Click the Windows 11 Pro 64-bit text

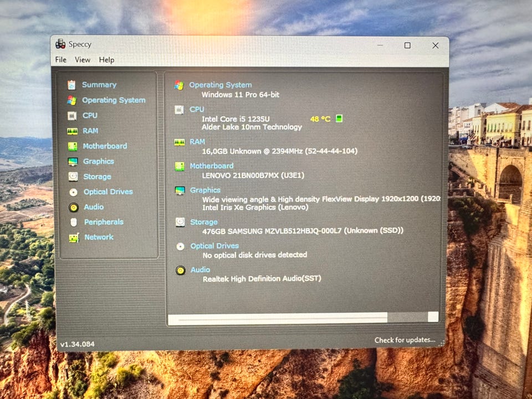240,95
